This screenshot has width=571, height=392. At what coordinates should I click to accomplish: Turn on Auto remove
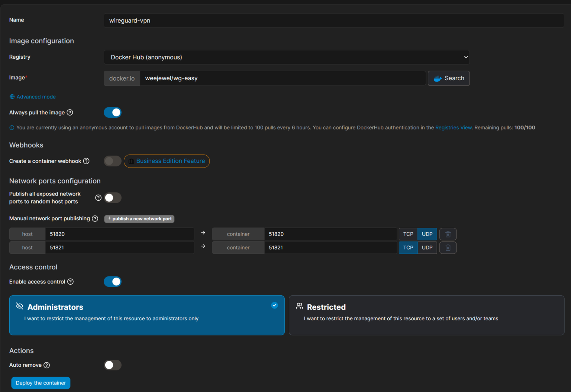112,365
